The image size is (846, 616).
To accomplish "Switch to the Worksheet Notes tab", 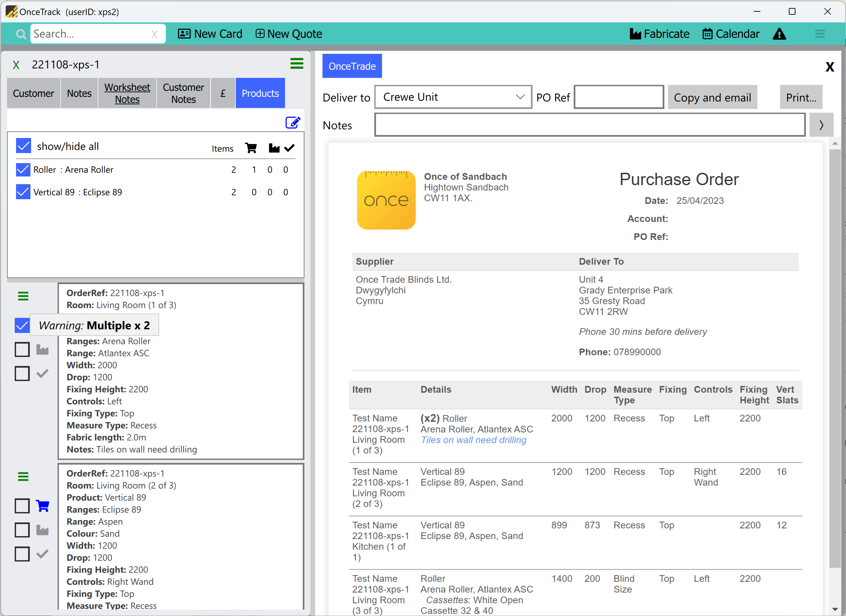I will click(x=127, y=93).
